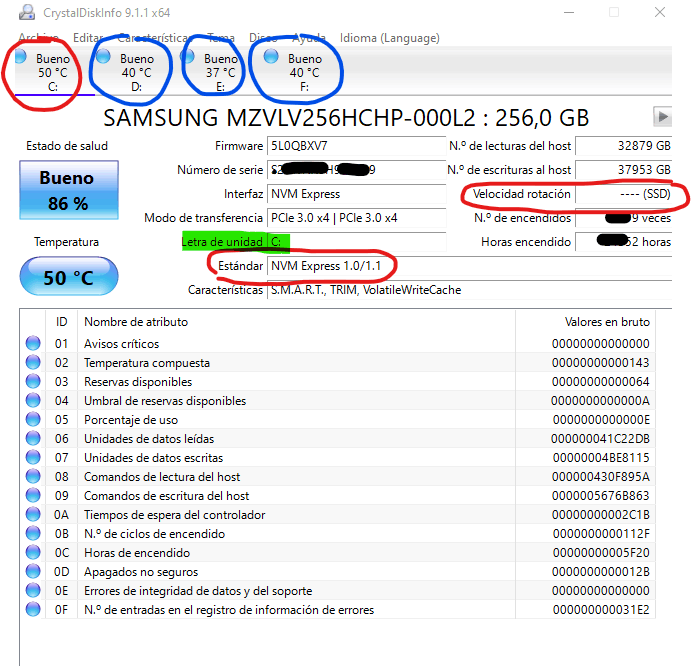Click the status orb for Horas de encendido row
The width and height of the screenshot is (692, 666).
click(x=33, y=552)
